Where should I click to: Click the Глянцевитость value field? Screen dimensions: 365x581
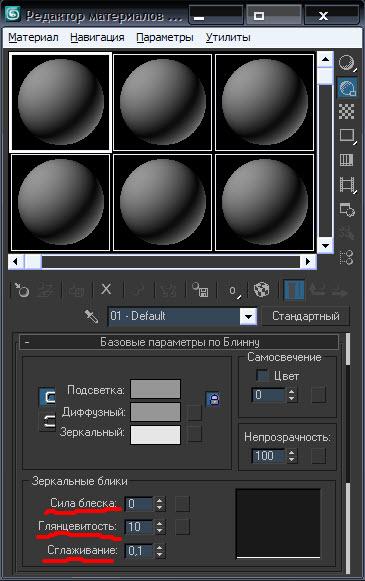pos(139,527)
